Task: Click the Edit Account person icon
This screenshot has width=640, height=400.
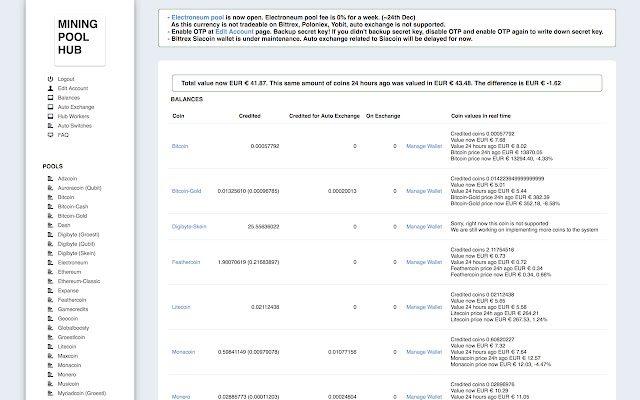Action: pyautogui.click(x=50, y=88)
